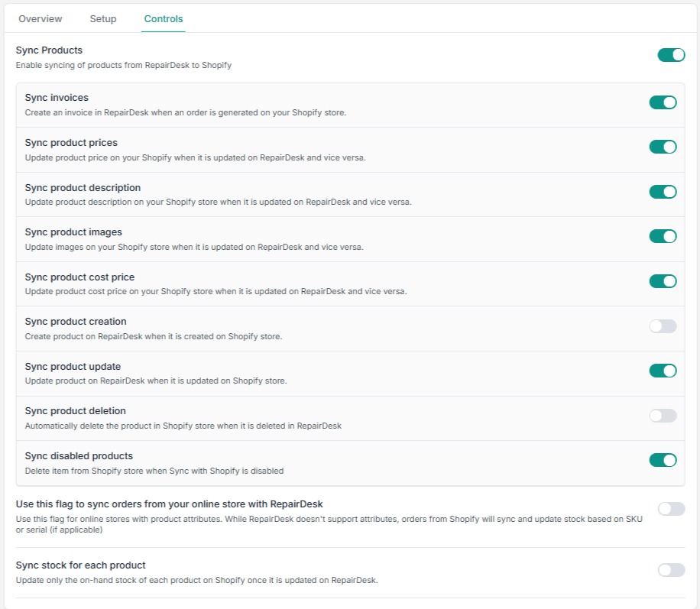Toggle Sync product prices off
700x609 pixels.
663,147
